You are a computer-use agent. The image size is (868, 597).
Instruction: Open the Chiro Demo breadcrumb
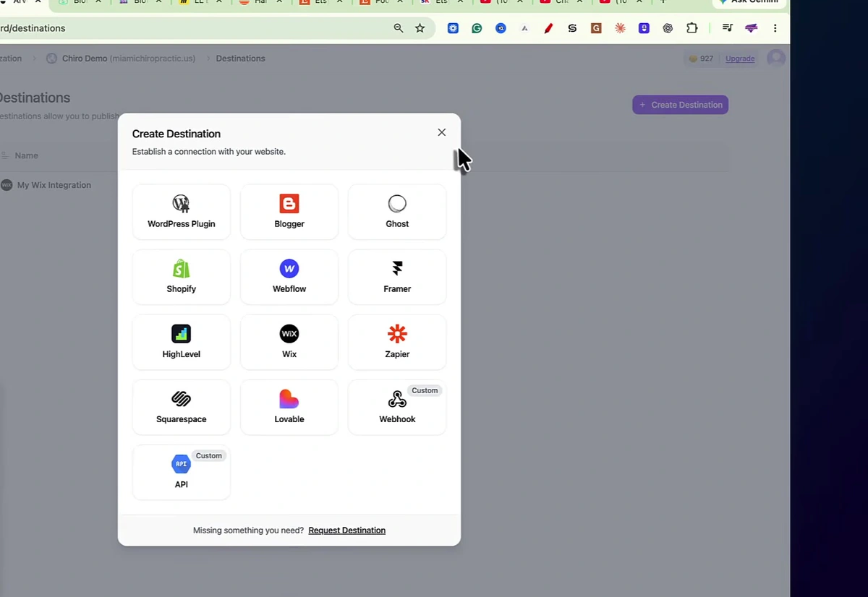pyautogui.click(x=121, y=59)
